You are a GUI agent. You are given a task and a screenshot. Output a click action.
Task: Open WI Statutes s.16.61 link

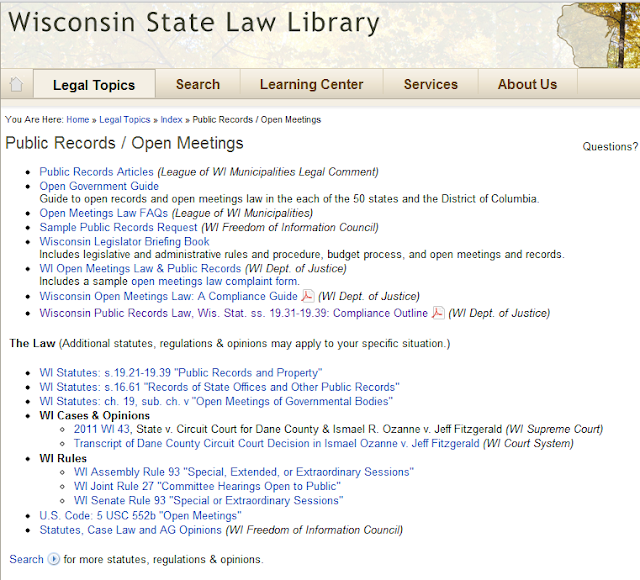coord(220,387)
